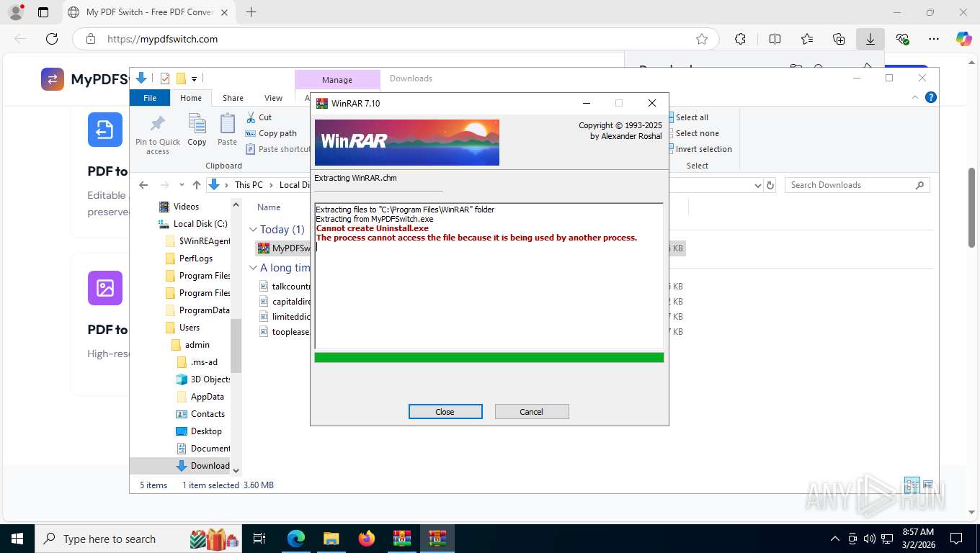Click Copy path command
This screenshot has height=553, width=980.
pyautogui.click(x=271, y=133)
